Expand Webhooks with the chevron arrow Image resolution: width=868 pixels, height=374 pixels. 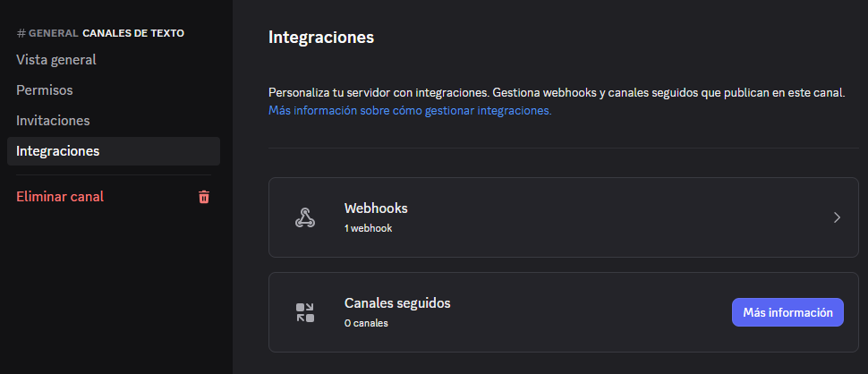point(837,217)
